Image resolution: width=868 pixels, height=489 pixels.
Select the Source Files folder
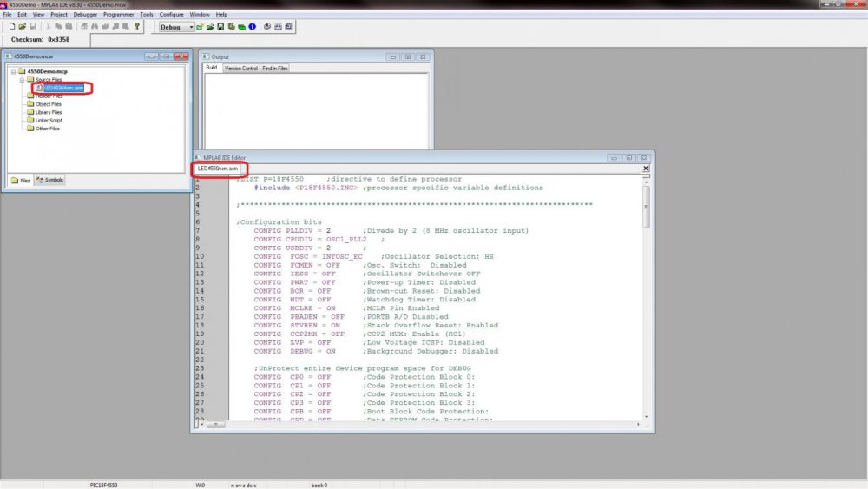point(48,80)
